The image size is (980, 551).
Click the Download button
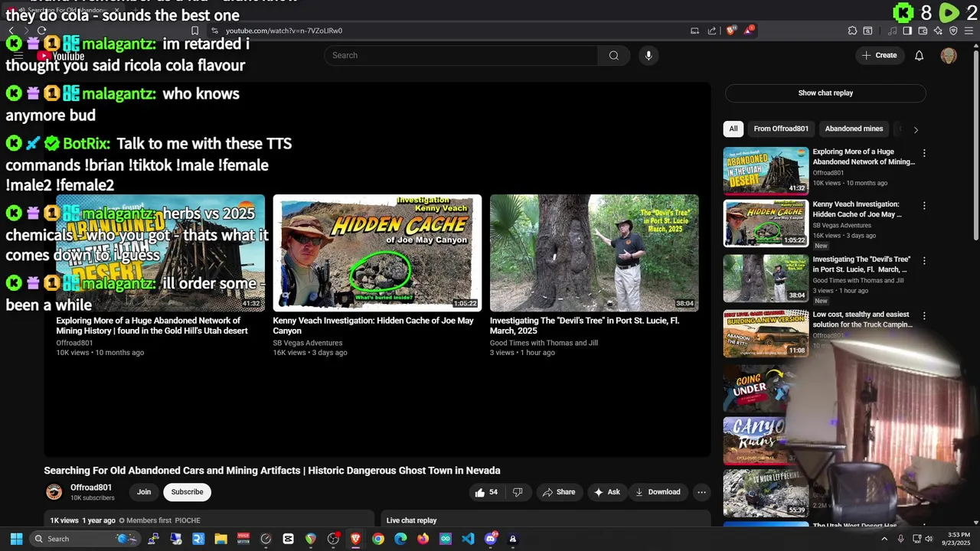(658, 492)
